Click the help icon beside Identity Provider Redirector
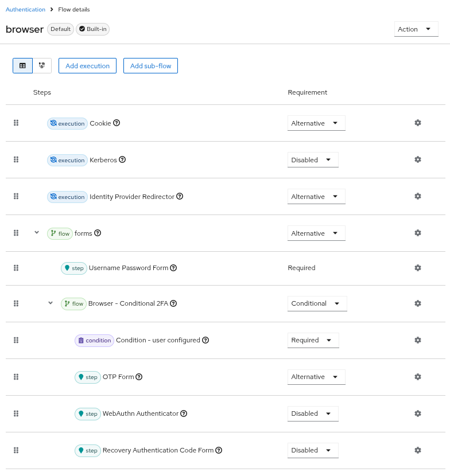Screen dimensions: 450x476 coord(180,196)
